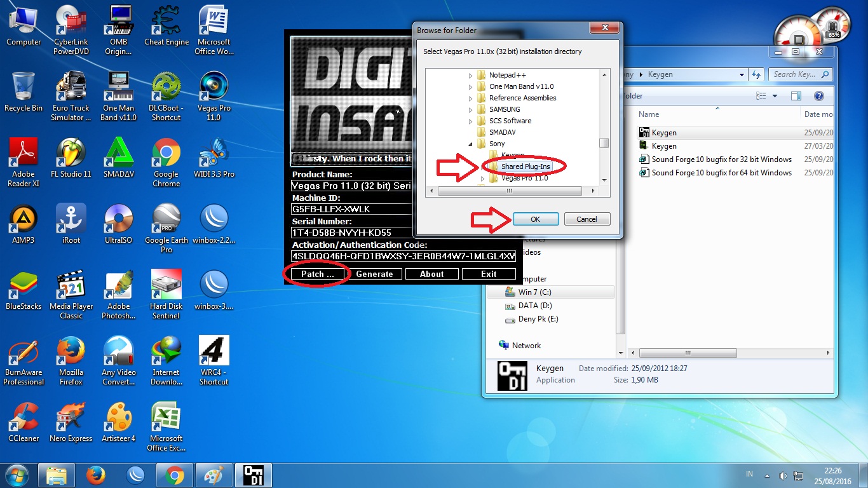The image size is (868, 488).
Task: Open Paint from the taskbar
Action: tap(214, 475)
